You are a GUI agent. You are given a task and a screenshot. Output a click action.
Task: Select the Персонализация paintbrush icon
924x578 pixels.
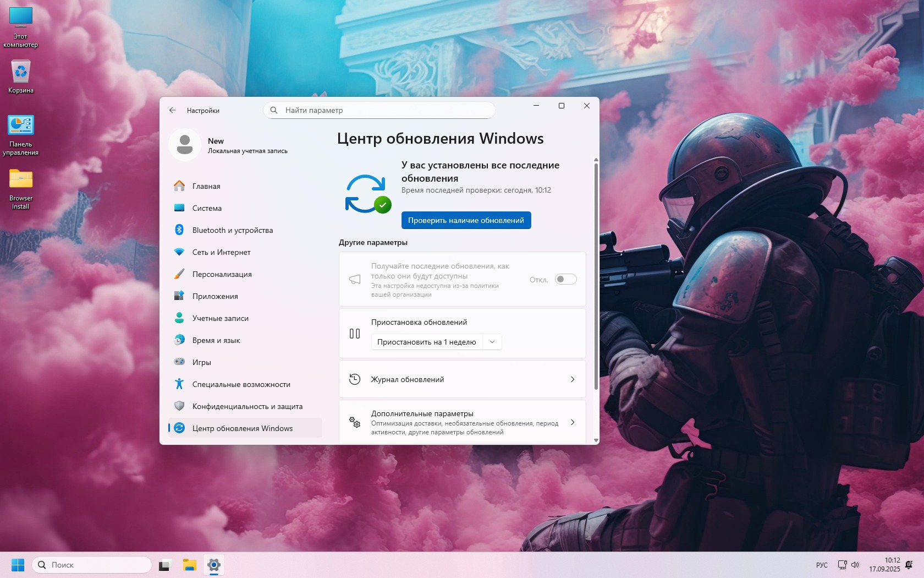click(x=179, y=274)
